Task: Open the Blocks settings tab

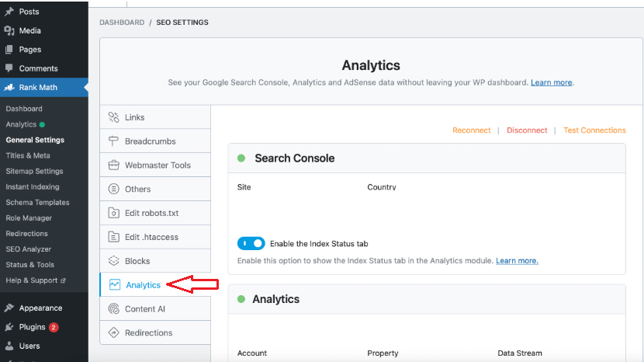Action: [x=155, y=261]
